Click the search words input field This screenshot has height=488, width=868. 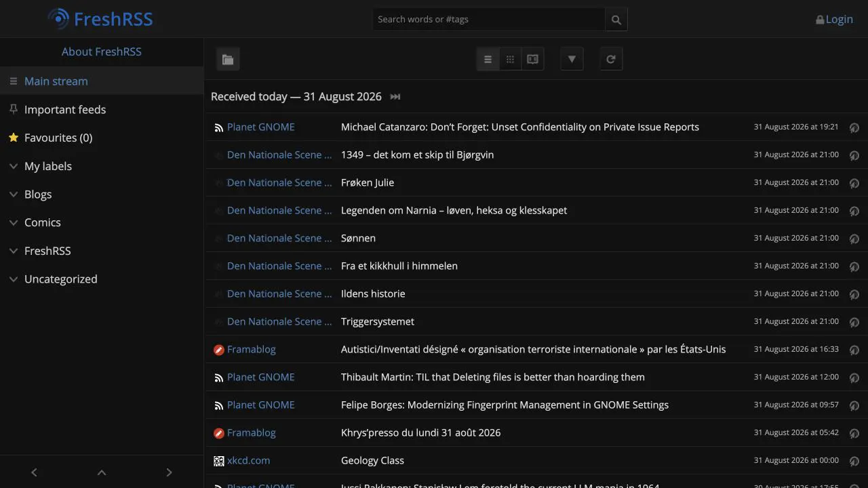click(x=488, y=20)
